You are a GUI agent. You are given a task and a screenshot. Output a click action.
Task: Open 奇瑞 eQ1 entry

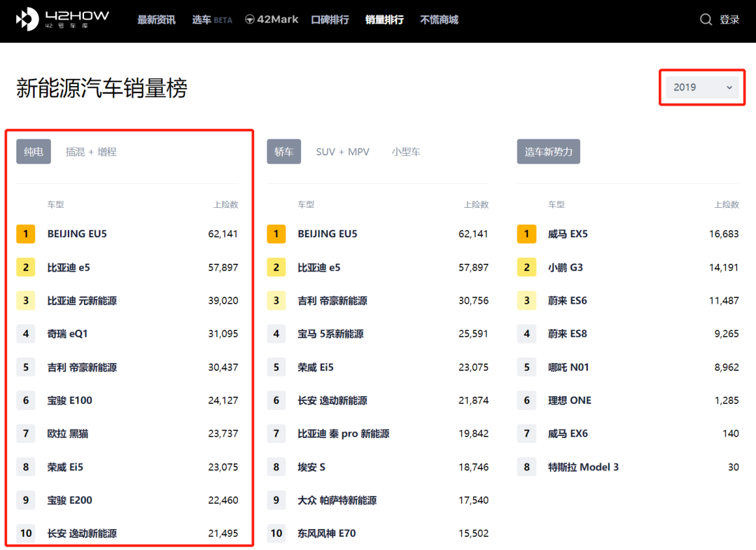click(67, 334)
